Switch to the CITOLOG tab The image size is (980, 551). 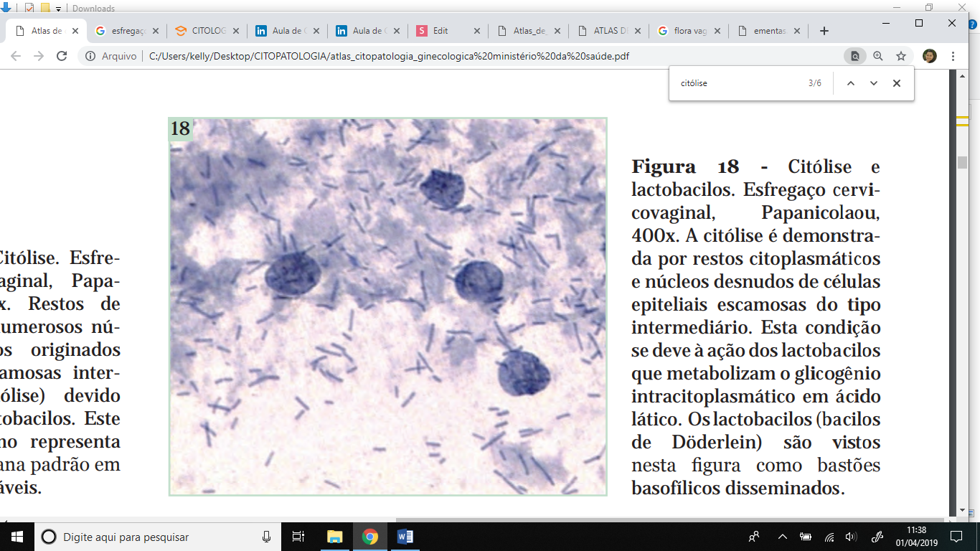207,31
